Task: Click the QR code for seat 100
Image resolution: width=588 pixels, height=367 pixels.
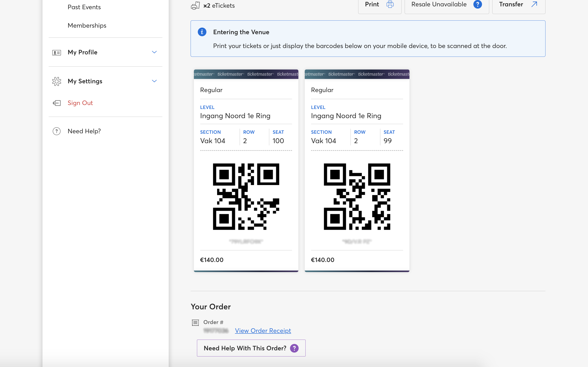Action: pos(246,197)
